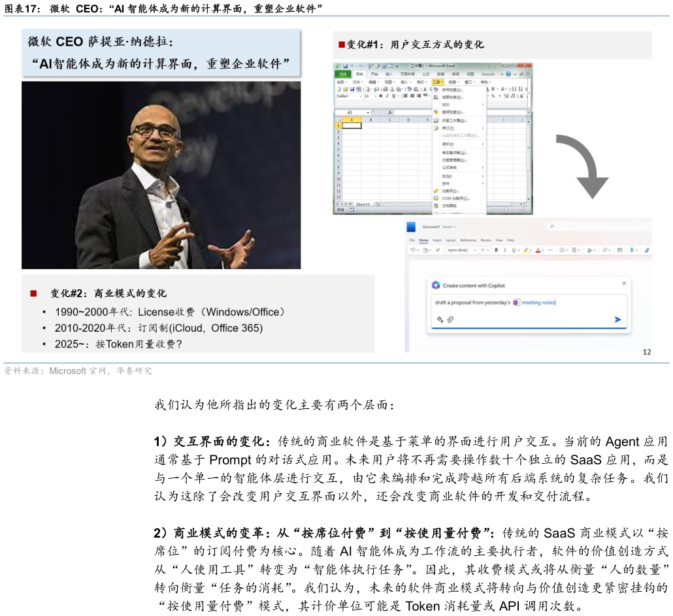Toggle Italic in the Word toolbar
The height and width of the screenshot is (616, 673).
pos(505,250)
